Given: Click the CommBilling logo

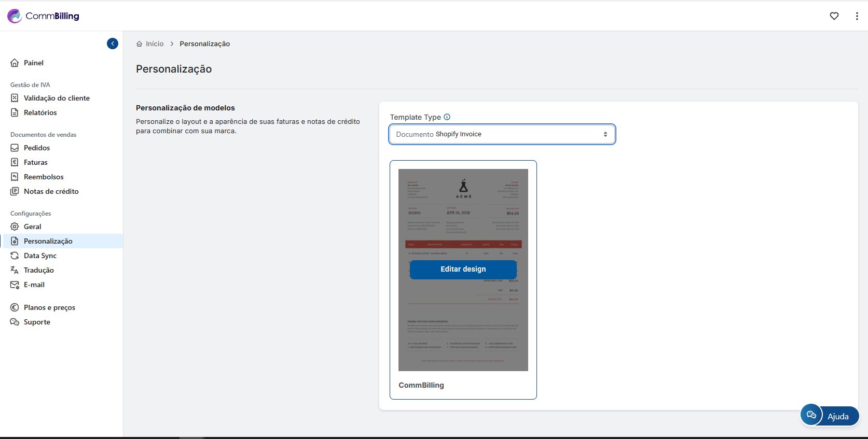Looking at the screenshot, I should click(x=44, y=16).
